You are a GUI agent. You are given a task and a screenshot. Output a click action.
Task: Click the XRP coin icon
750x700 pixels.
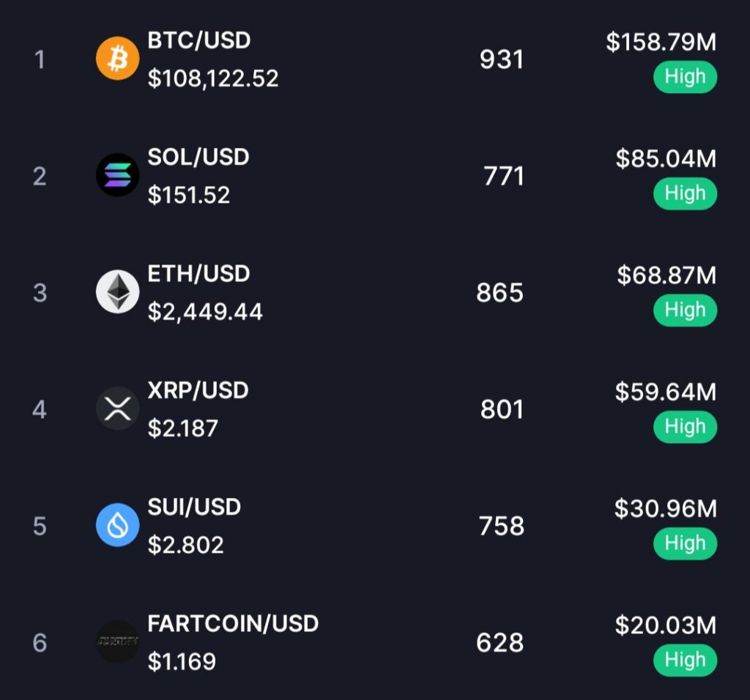[117, 408]
